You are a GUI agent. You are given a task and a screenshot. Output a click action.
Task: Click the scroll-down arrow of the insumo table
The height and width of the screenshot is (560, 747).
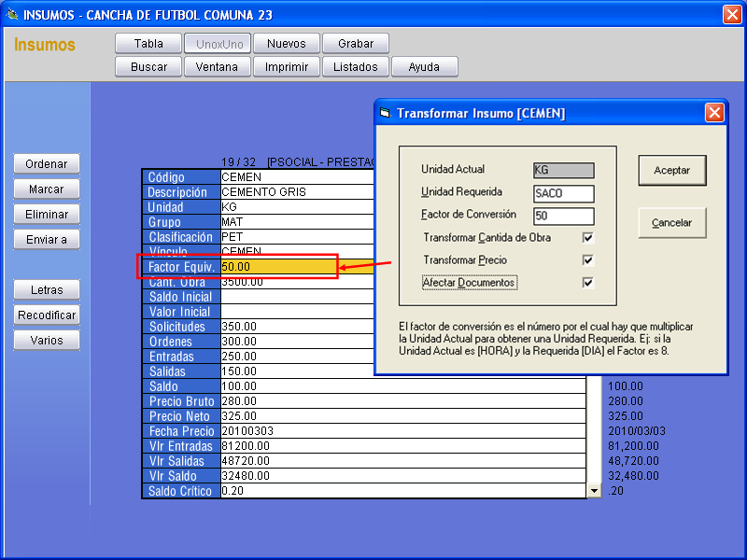pyautogui.click(x=594, y=491)
